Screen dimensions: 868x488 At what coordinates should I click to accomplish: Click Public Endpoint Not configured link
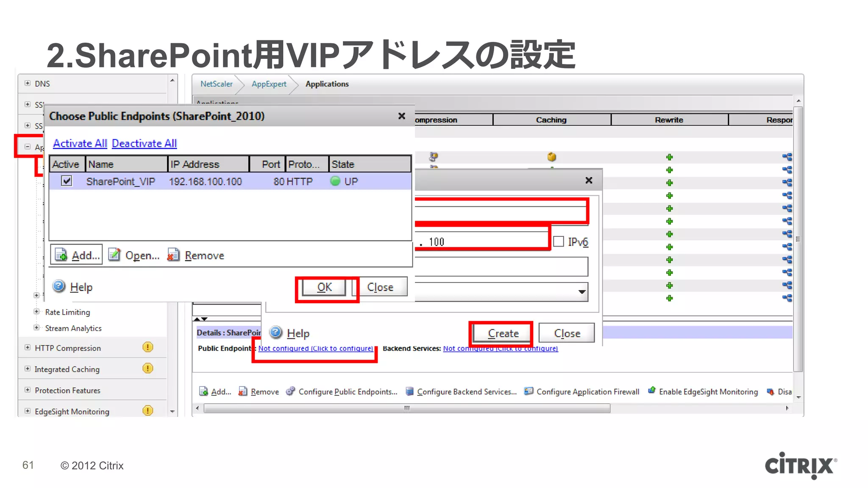click(316, 348)
